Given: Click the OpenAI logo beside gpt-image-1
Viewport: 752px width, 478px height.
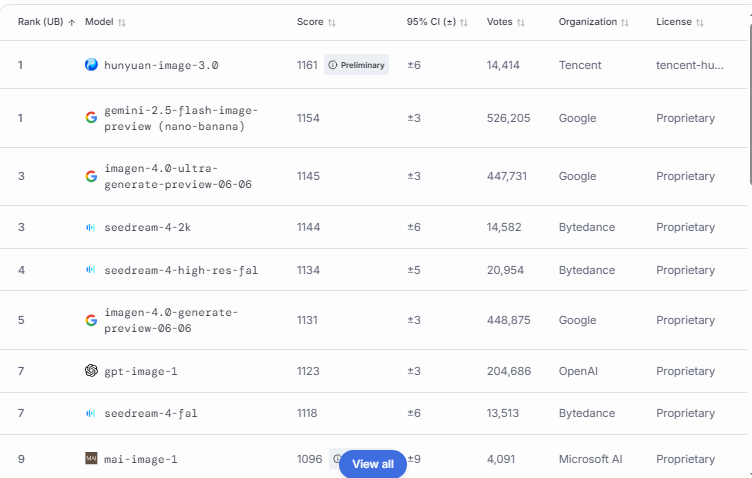Looking at the screenshot, I should 91,371.
